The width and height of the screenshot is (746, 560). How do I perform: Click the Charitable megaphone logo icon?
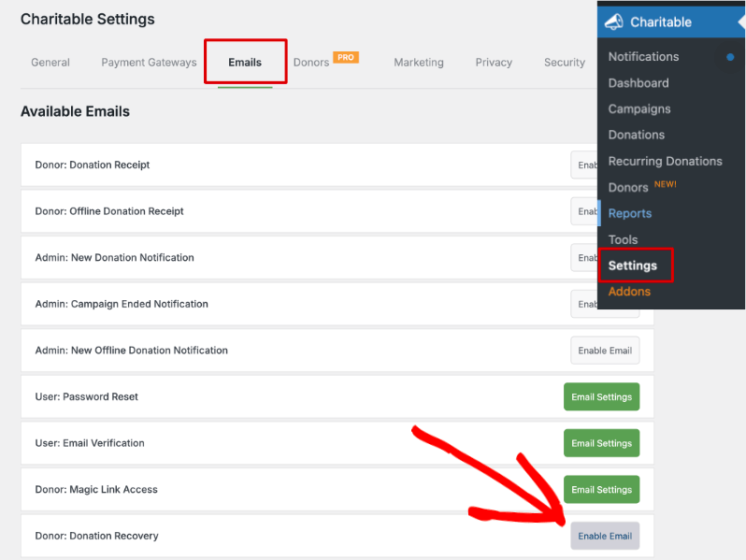pos(614,22)
